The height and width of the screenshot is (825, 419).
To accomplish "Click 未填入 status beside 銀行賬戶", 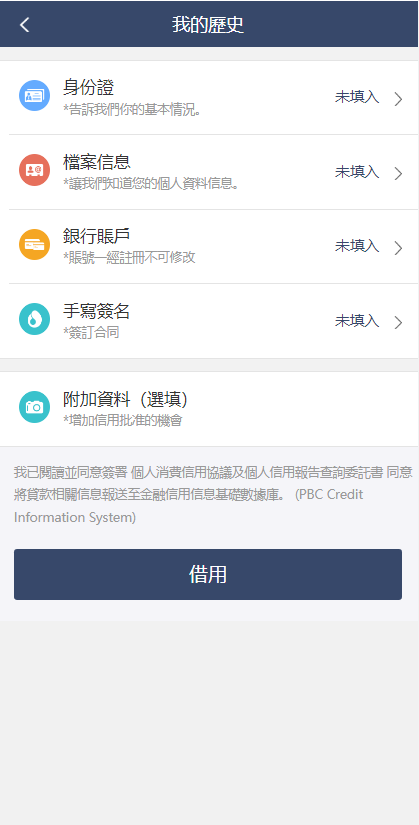I will click(357, 246).
